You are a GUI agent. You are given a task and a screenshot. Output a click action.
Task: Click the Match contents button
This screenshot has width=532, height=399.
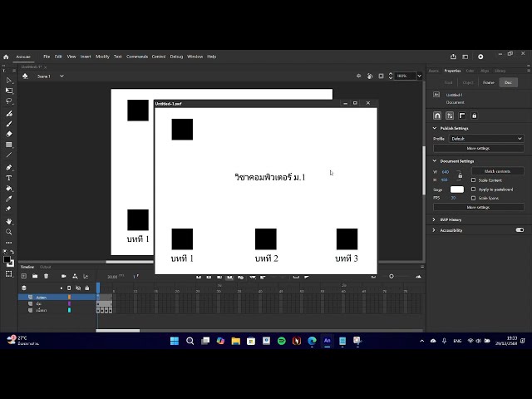coord(497,171)
